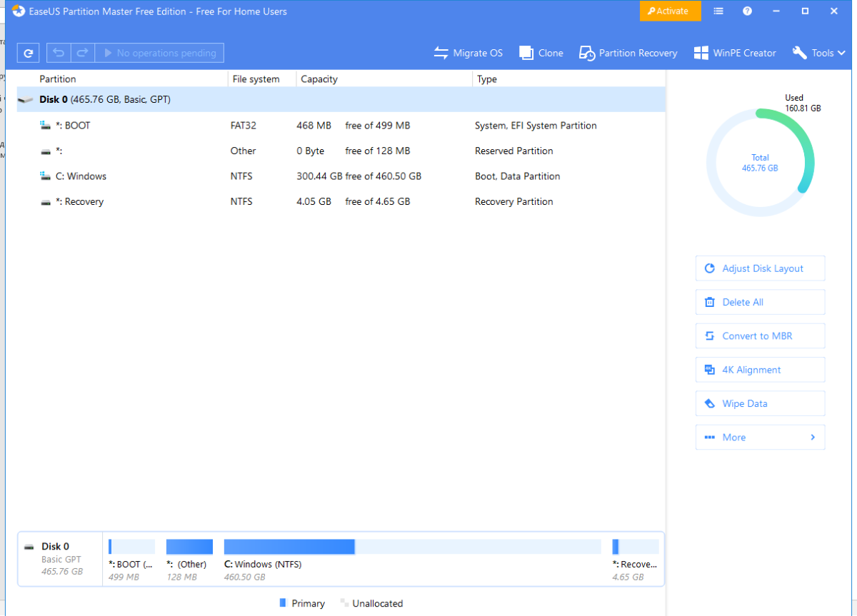Screen dimensions: 857x616
Task: Click Adjust Disk Layout button
Action: 760,268
